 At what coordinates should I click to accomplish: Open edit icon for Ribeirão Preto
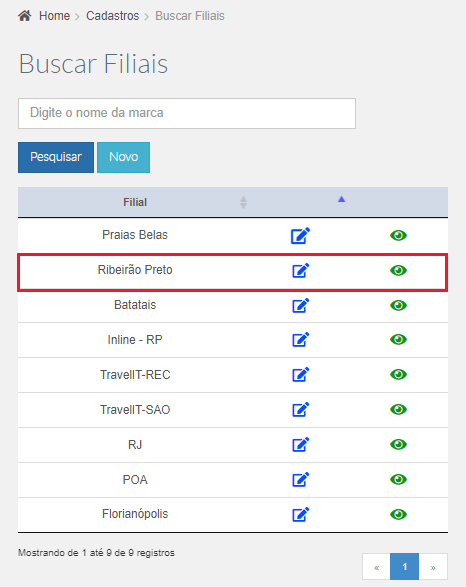click(x=301, y=270)
